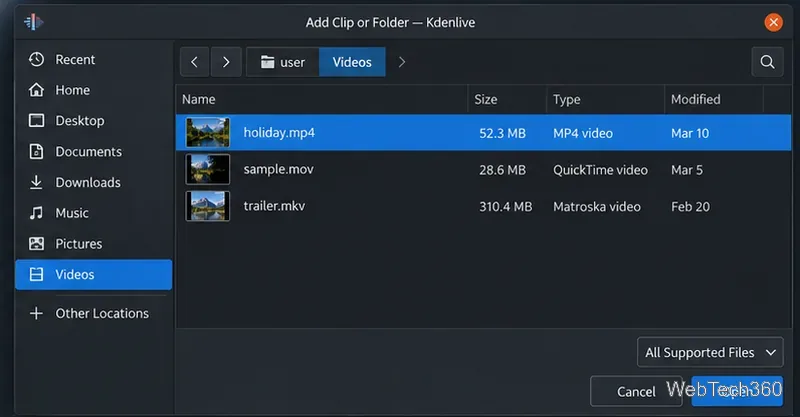Click the chevron after Videos breadcrumb
The width and height of the screenshot is (800, 417).
click(x=402, y=62)
